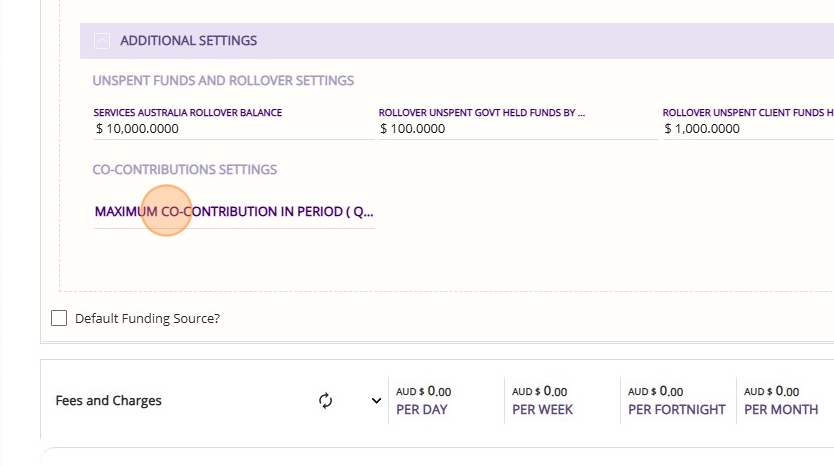
Task: Focus the Maximum Co-Contribution in Period field
Action: pyautogui.click(x=234, y=213)
